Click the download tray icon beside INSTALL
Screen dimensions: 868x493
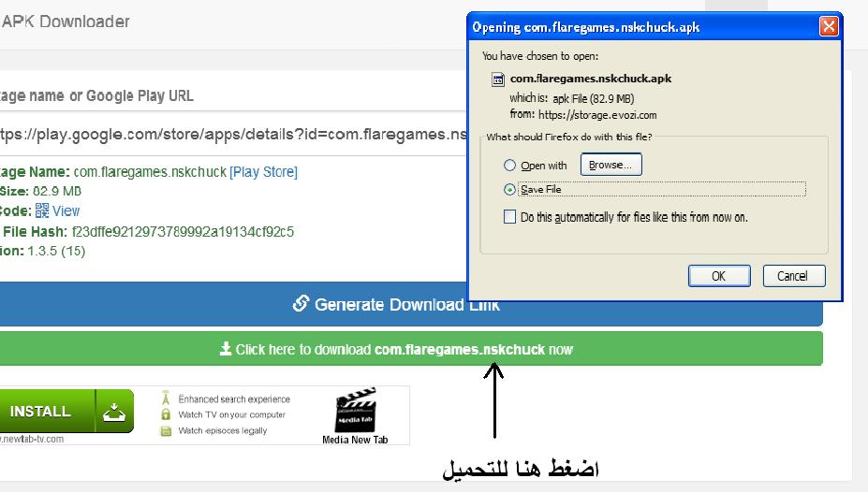[114, 412]
